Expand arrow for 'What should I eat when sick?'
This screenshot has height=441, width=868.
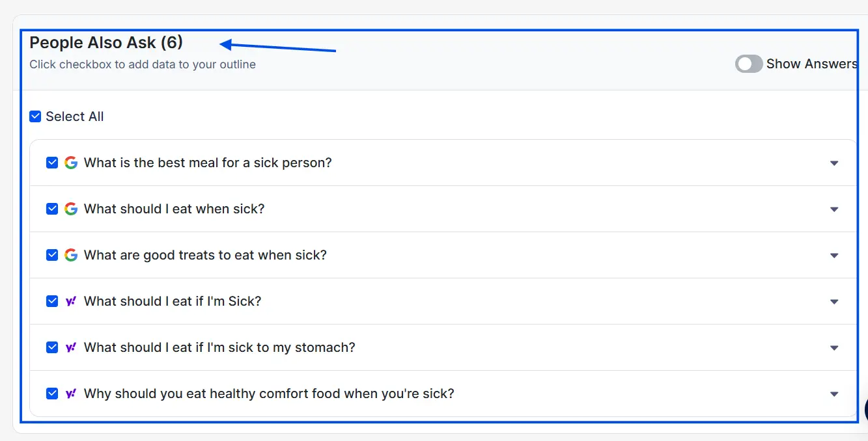click(834, 209)
